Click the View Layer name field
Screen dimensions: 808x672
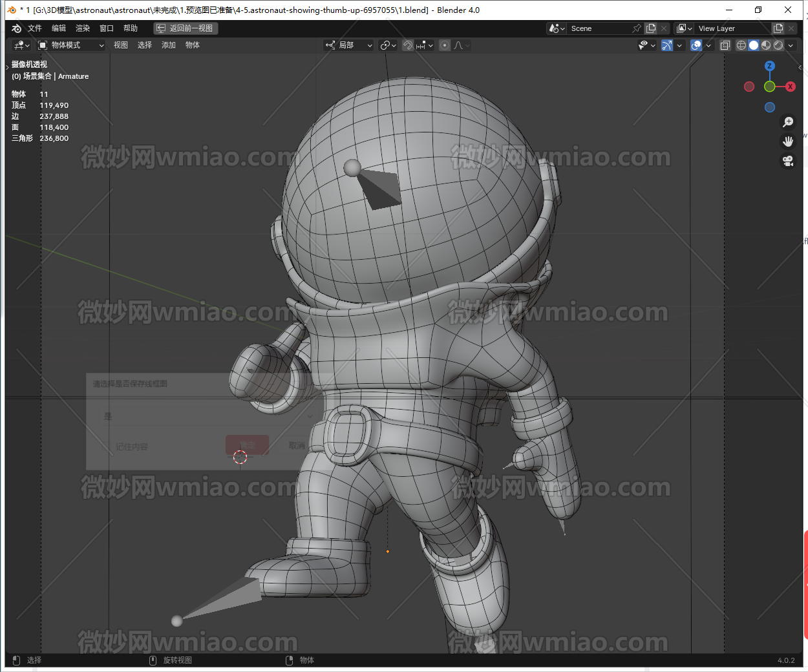[x=734, y=28]
